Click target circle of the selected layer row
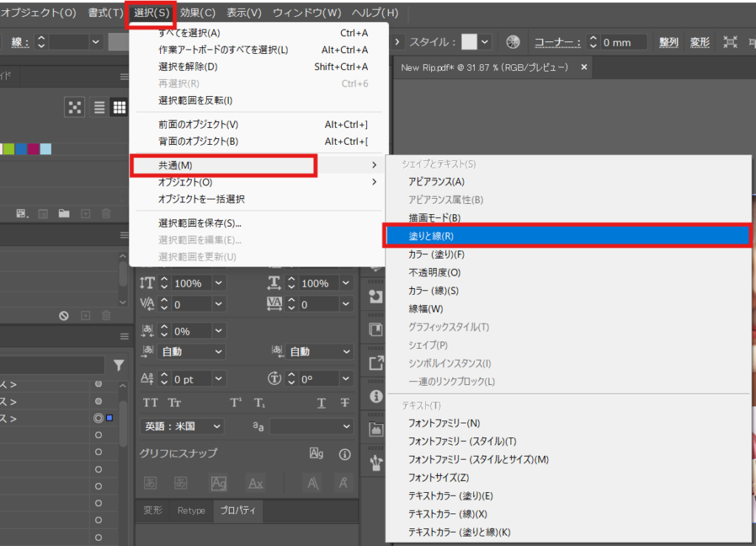 coord(98,418)
